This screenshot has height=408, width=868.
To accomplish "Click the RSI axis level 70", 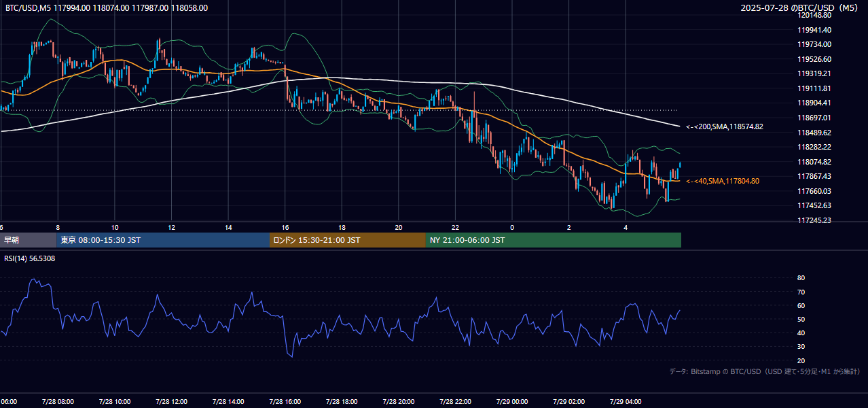I will [x=801, y=292].
